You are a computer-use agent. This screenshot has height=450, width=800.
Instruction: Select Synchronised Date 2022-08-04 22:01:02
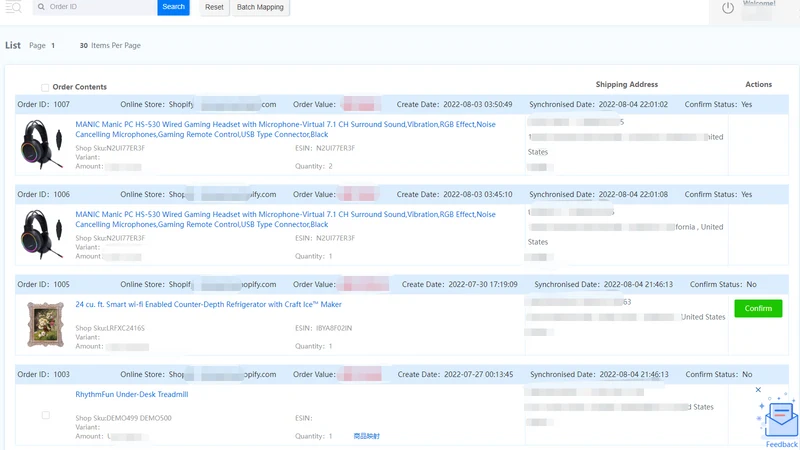pos(598,105)
